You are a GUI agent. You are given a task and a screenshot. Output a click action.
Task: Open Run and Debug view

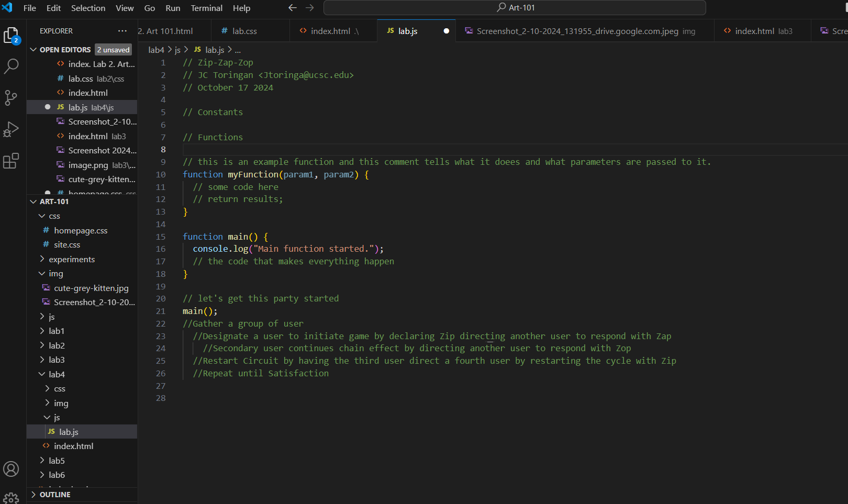coord(11,129)
